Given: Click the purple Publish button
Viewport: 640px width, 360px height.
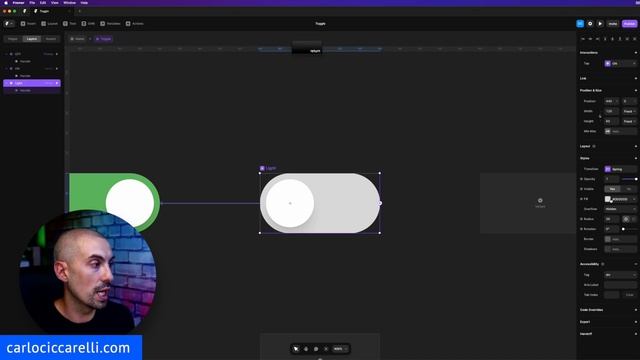Looking at the screenshot, I should coord(629,24).
